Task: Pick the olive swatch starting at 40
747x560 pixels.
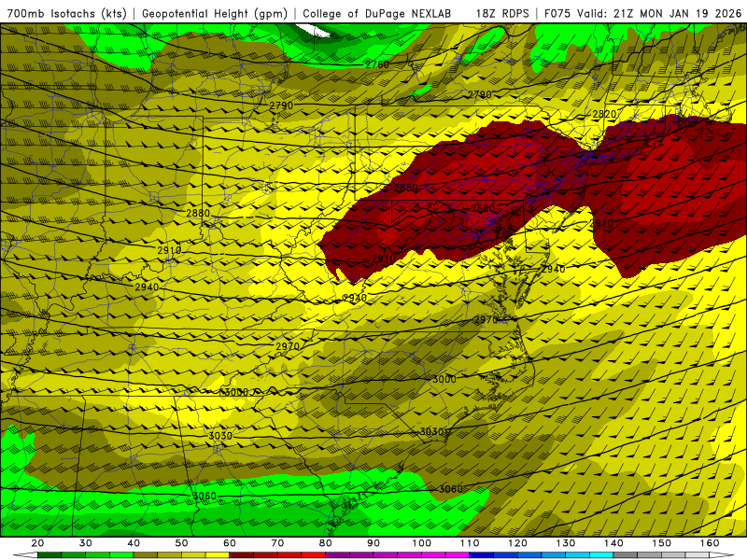Action: 146,554
